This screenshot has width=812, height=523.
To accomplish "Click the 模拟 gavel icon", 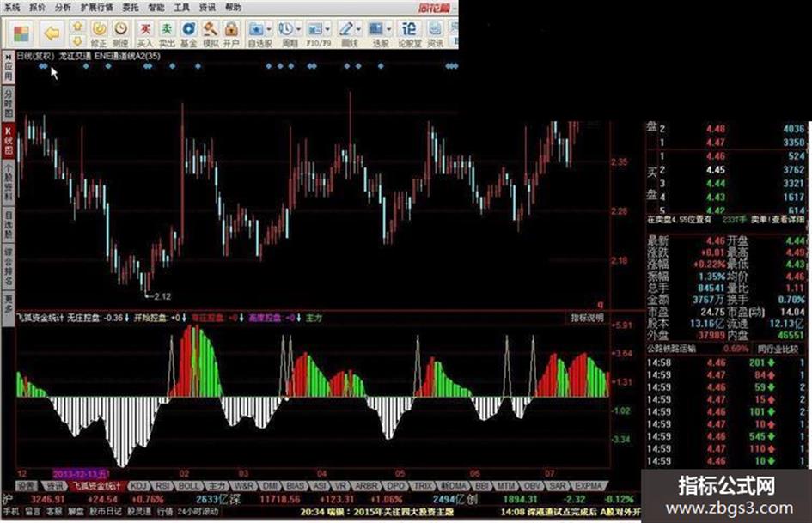I will [210, 33].
